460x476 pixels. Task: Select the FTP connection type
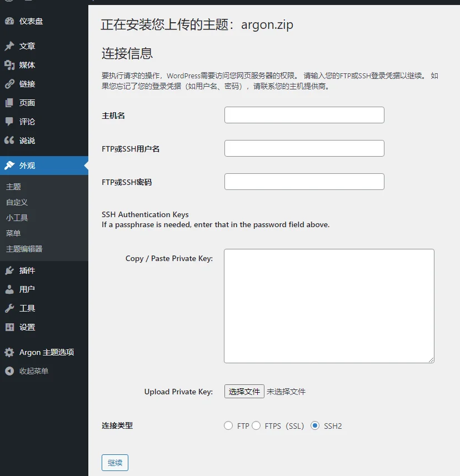pyautogui.click(x=228, y=425)
